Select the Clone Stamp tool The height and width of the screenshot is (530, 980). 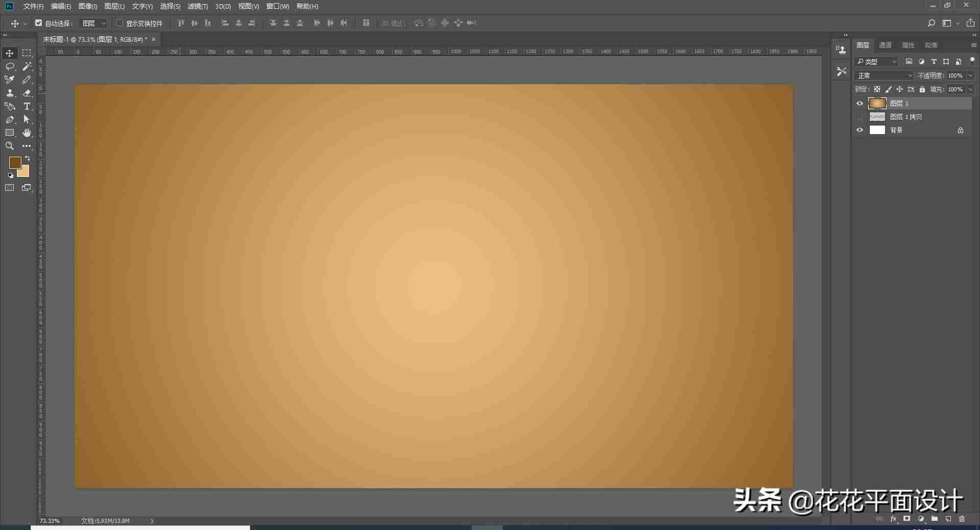point(10,93)
